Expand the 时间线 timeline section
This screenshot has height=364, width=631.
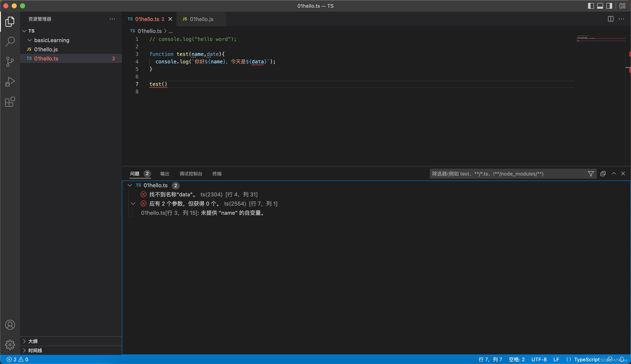tap(71, 350)
